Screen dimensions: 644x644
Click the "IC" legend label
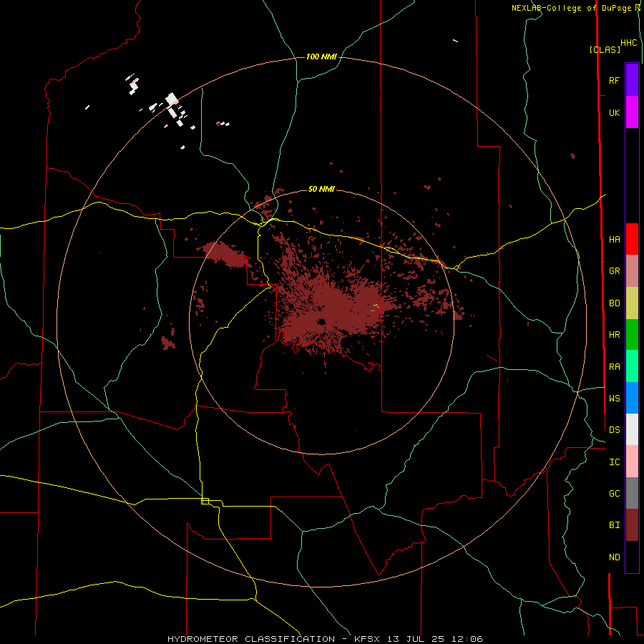pos(614,462)
